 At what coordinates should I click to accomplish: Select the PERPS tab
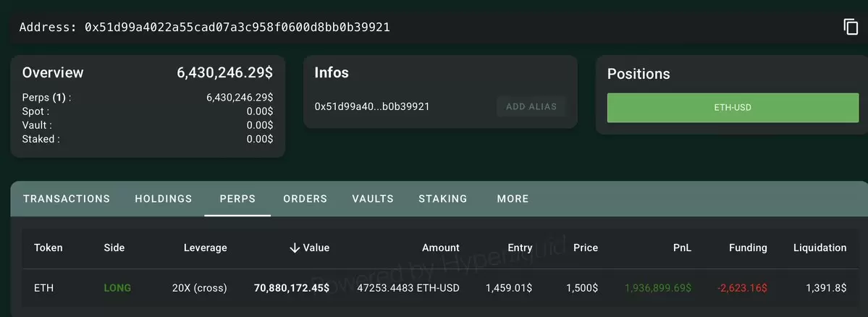237,198
